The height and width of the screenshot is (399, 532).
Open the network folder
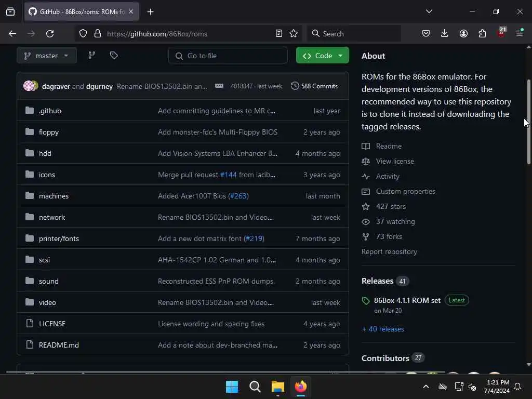tap(52, 217)
